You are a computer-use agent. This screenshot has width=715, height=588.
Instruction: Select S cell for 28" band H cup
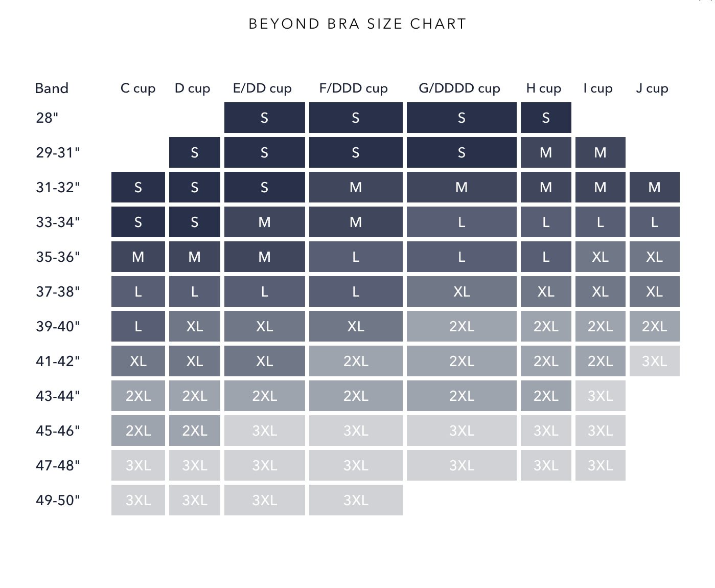click(x=546, y=118)
